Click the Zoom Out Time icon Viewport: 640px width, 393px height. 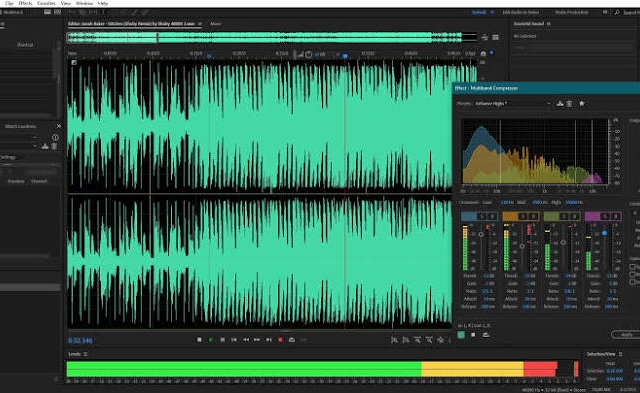pos(429,340)
